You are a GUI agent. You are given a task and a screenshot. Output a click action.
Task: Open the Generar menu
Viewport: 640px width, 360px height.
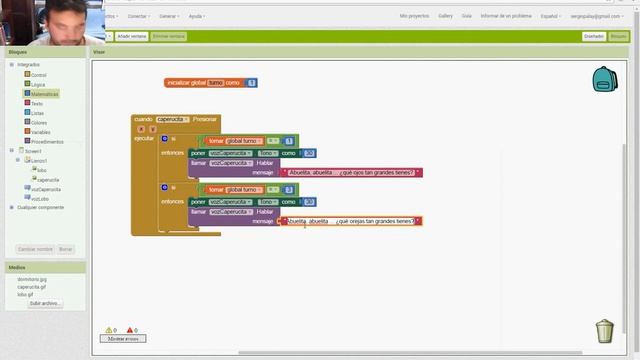[169, 16]
